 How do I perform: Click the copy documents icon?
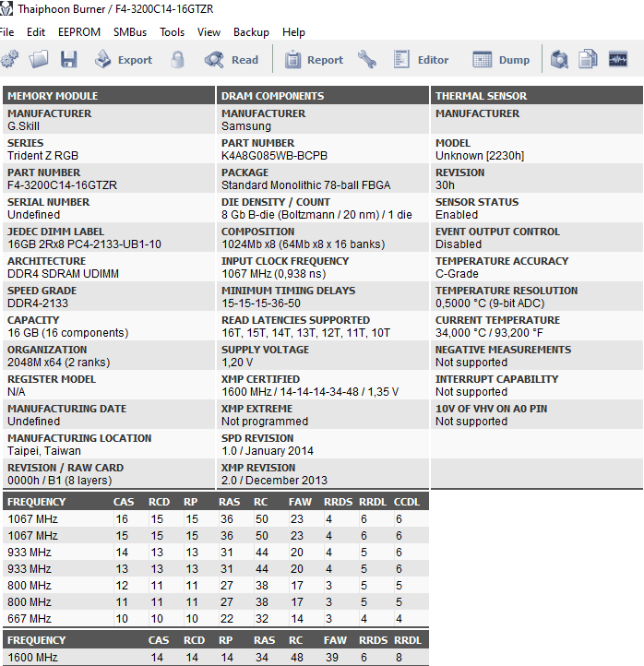pos(589,59)
